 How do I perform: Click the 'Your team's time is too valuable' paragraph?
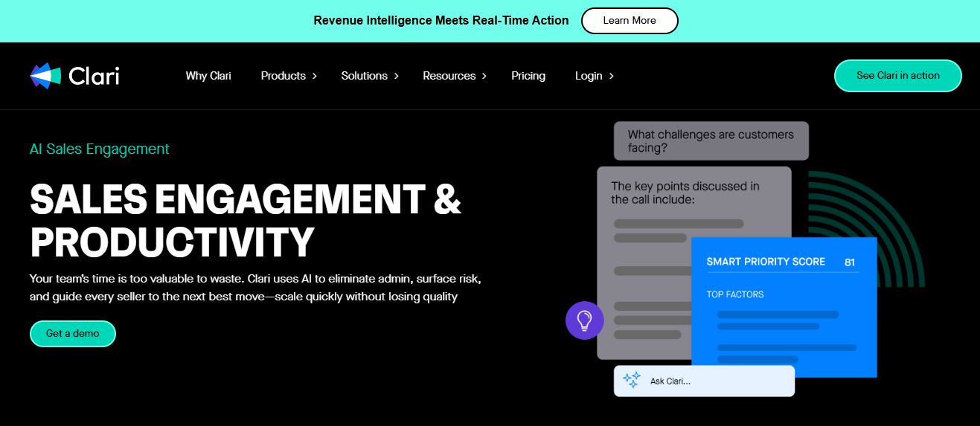(x=256, y=288)
